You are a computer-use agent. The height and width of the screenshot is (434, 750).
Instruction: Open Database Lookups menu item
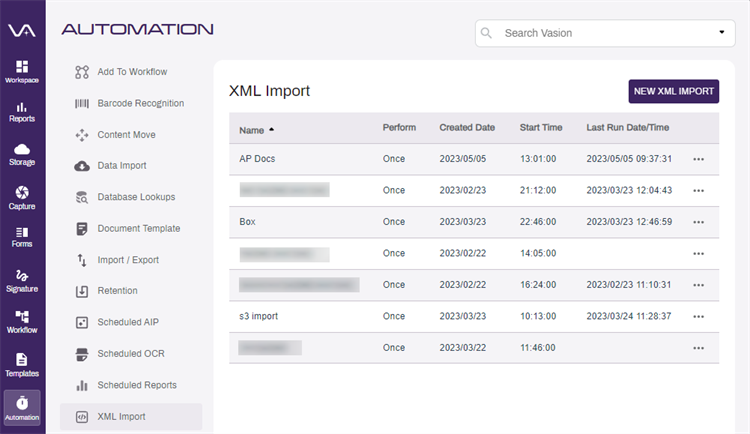(136, 197)
